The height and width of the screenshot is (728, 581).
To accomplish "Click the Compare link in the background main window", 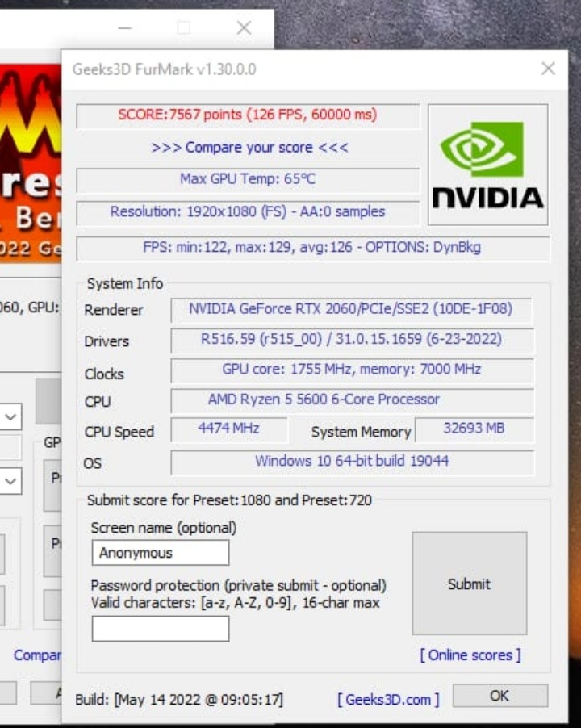I will pos(37,655).
